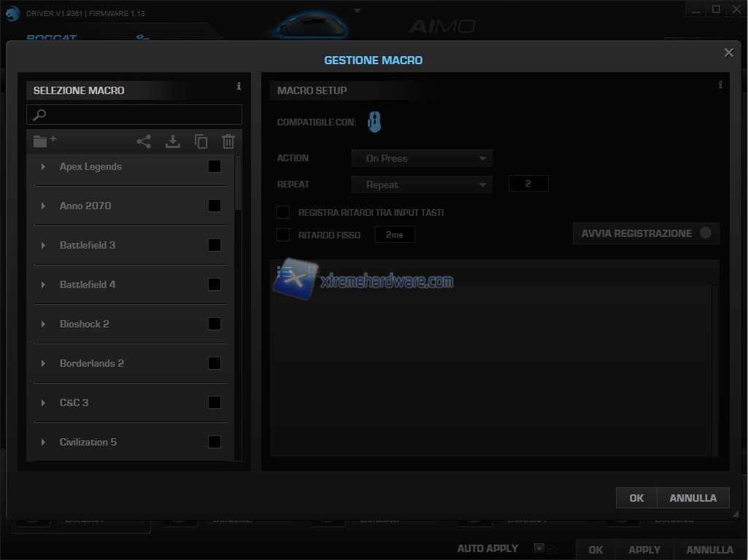Click the duplicate macro icon
This screenshot has width=748, height=560.
coord(201,141)
